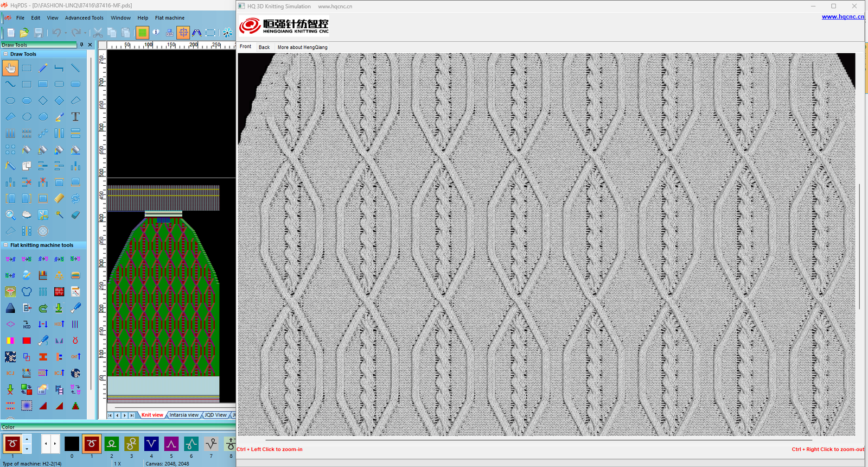The width and height of the screenshot is (868, 467).
Task: Select the dark blue color swatch 4
Action: click(x=151, y=444)
